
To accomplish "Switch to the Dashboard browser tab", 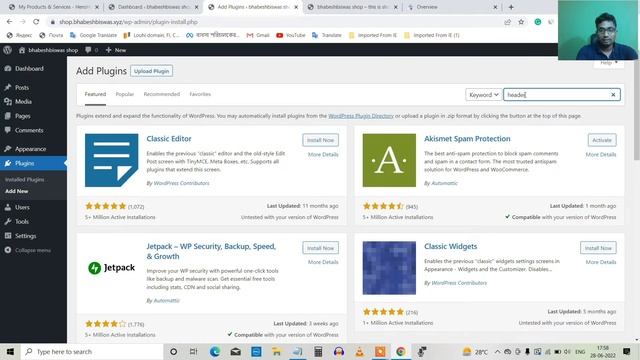I will click(x=154, y=7).
